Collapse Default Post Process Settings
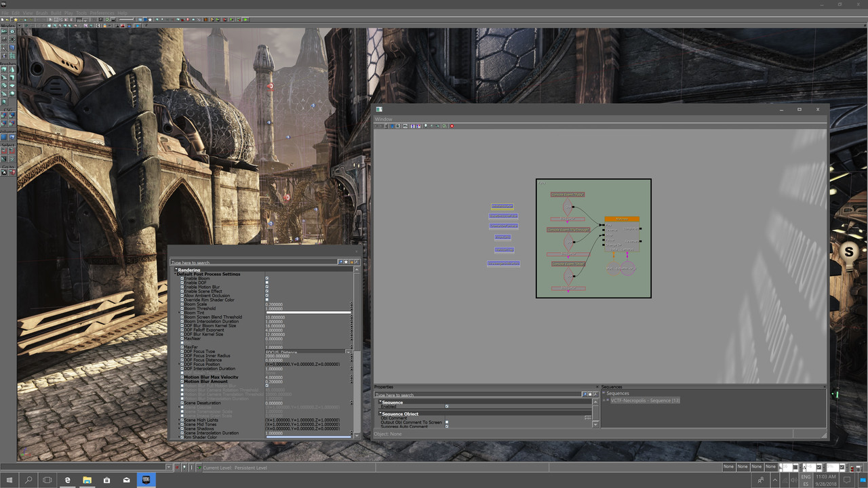 (x=175, y=274)
